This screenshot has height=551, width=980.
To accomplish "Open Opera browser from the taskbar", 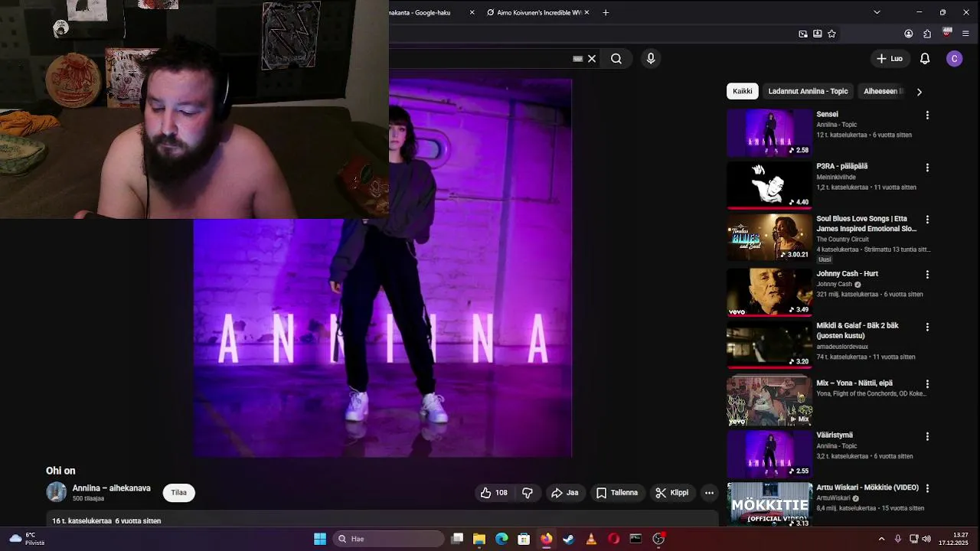I will pos(613,539).
